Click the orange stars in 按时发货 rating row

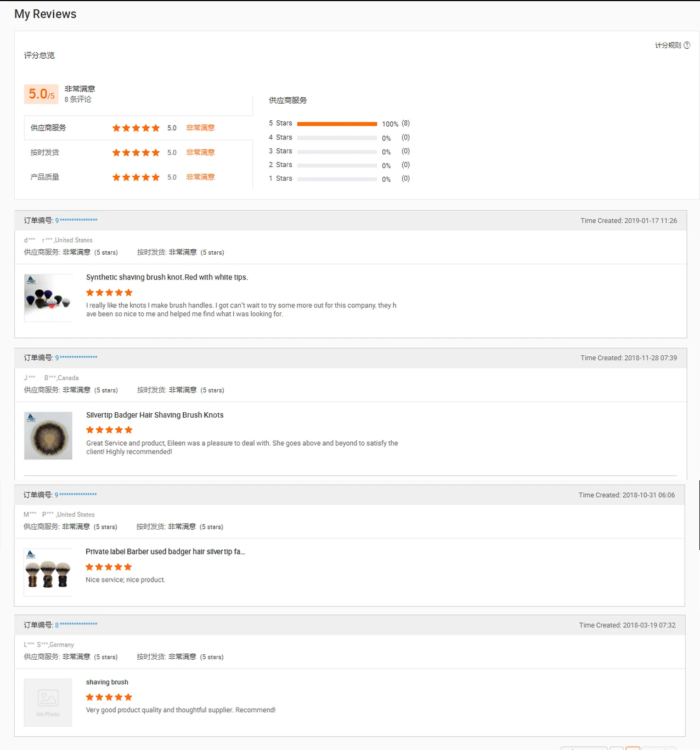136,153
